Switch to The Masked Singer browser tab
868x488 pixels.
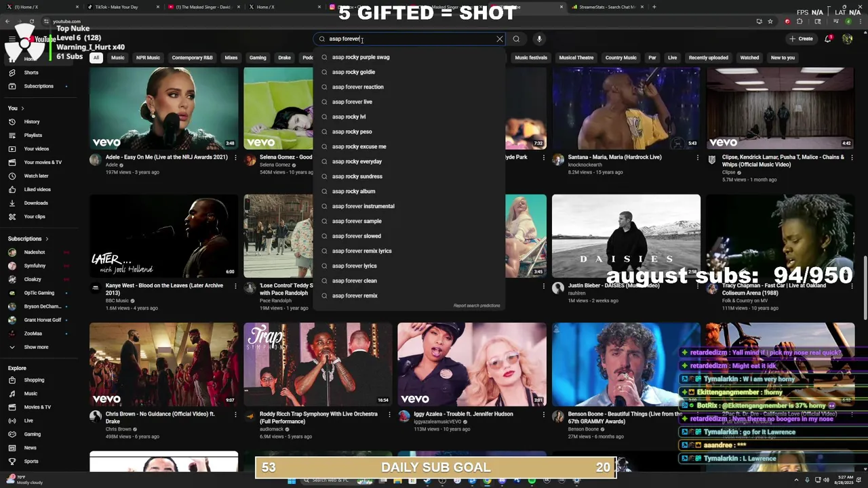(x=203, y=7)
